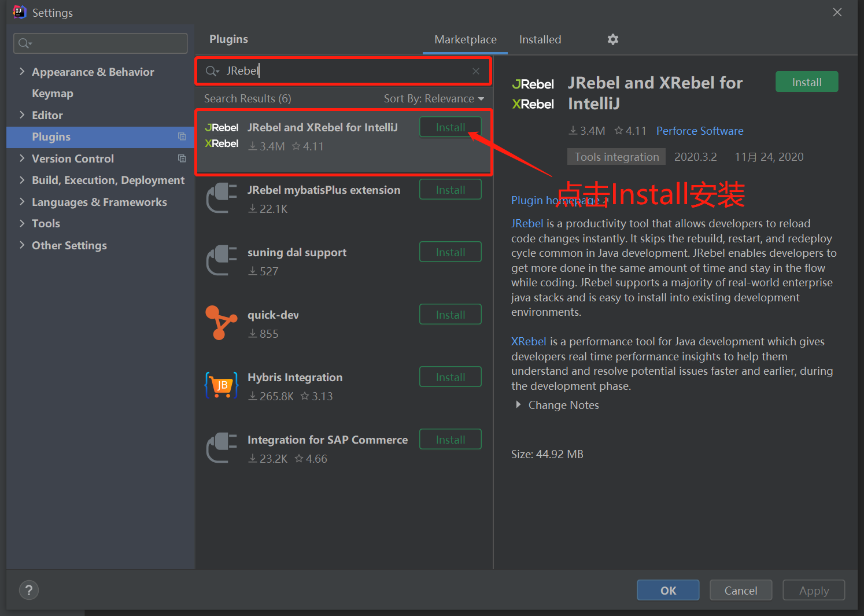Open the Sort By: Relevance dropdown
The width and height of the screenshot is (864, 616).
(434, 99)
